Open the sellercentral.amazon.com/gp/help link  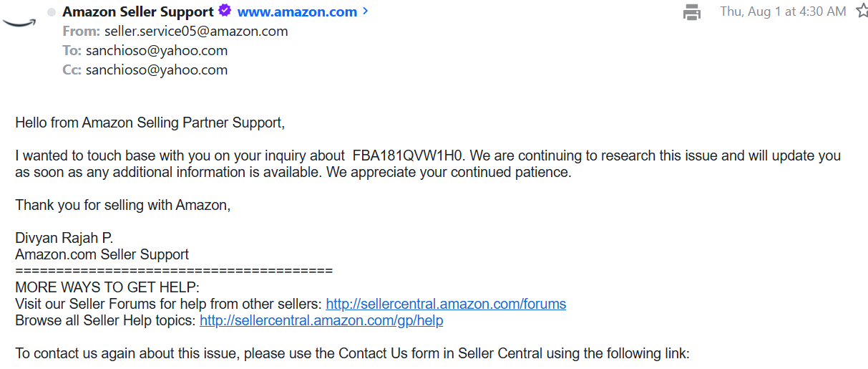[321, 320]
